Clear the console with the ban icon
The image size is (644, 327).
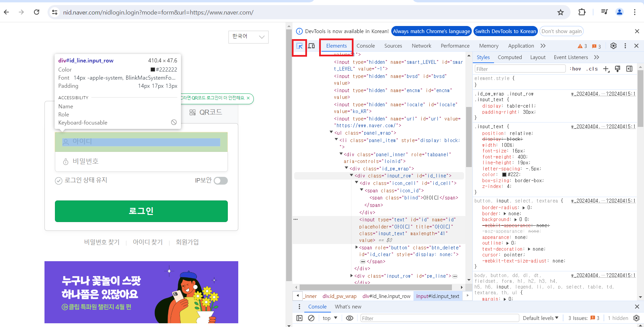[x=311, y=318]
